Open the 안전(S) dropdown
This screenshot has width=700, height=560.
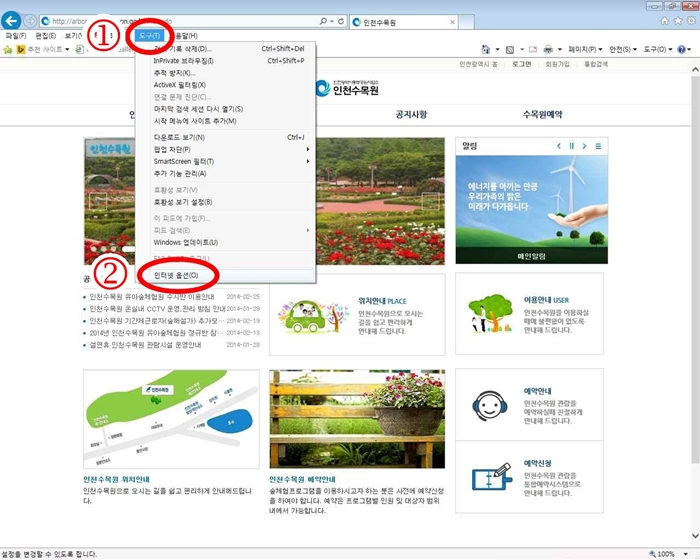(x=623, y=49)
